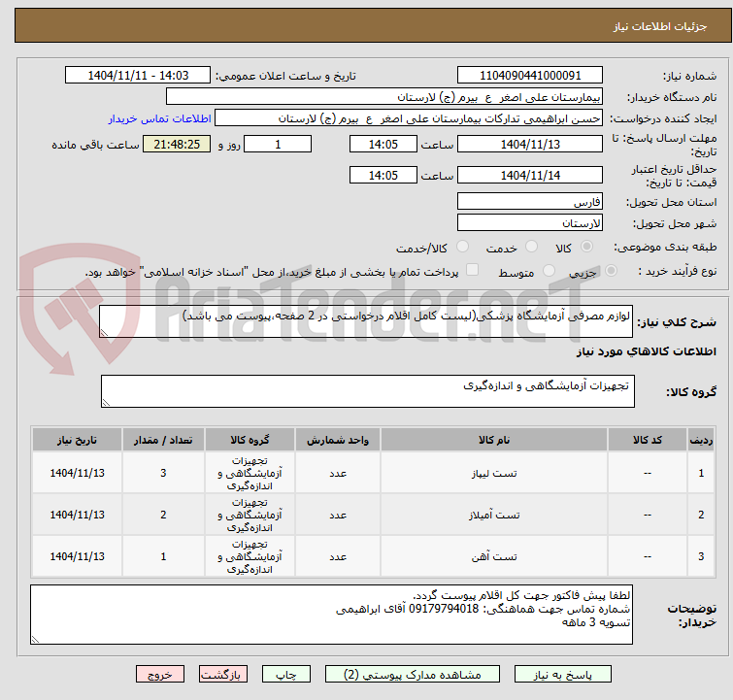Click the چاپ print button

point(286,675)
